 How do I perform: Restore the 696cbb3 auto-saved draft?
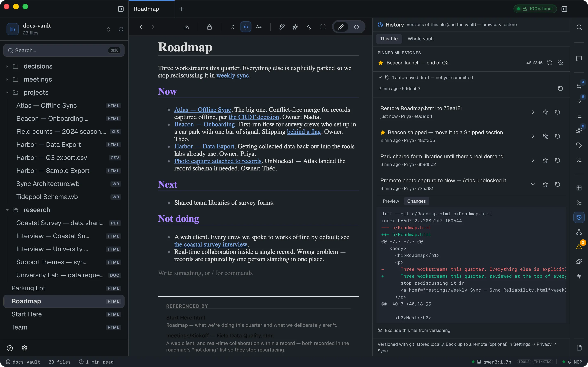click(560, 89)
